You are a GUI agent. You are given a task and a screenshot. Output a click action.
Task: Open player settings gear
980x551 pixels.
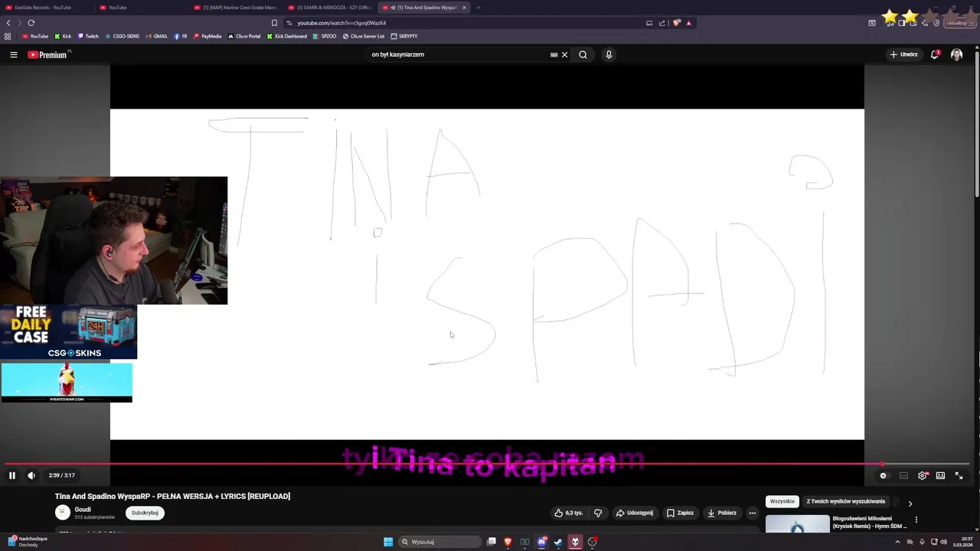[923, 475]
